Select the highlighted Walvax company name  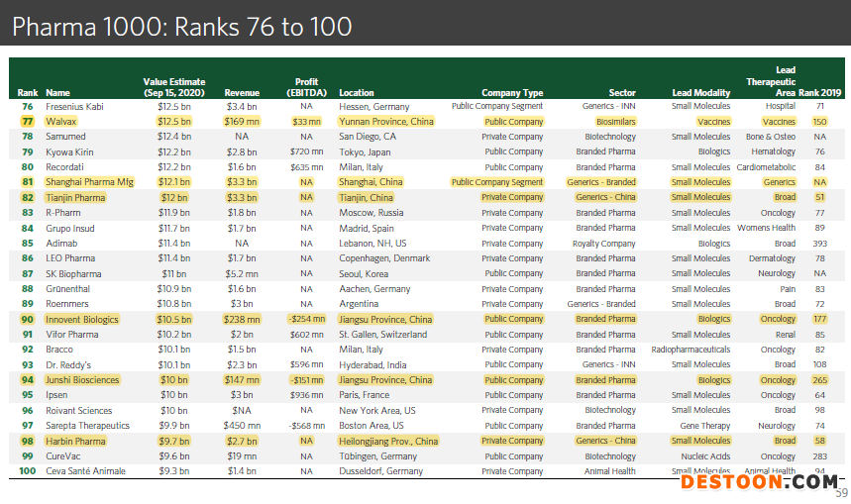(x=61, y=122)
